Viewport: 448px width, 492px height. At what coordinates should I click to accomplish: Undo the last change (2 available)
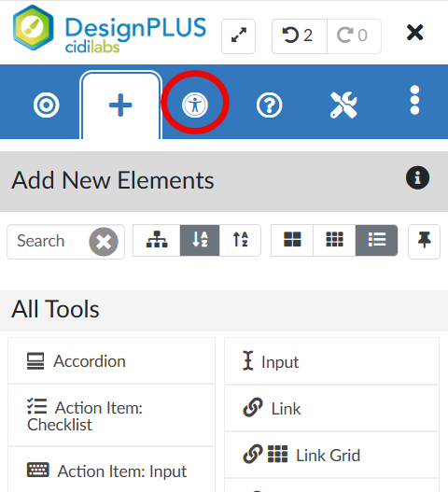point(300,36)
